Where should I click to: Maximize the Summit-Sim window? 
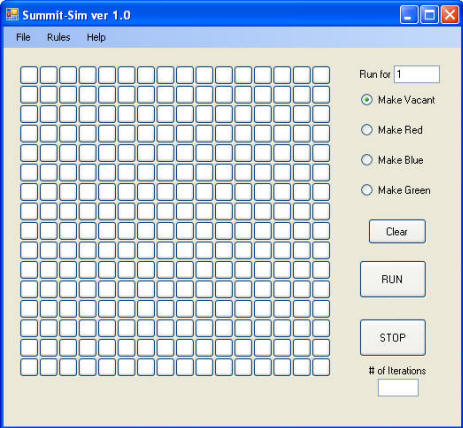[x=429, y=15]
